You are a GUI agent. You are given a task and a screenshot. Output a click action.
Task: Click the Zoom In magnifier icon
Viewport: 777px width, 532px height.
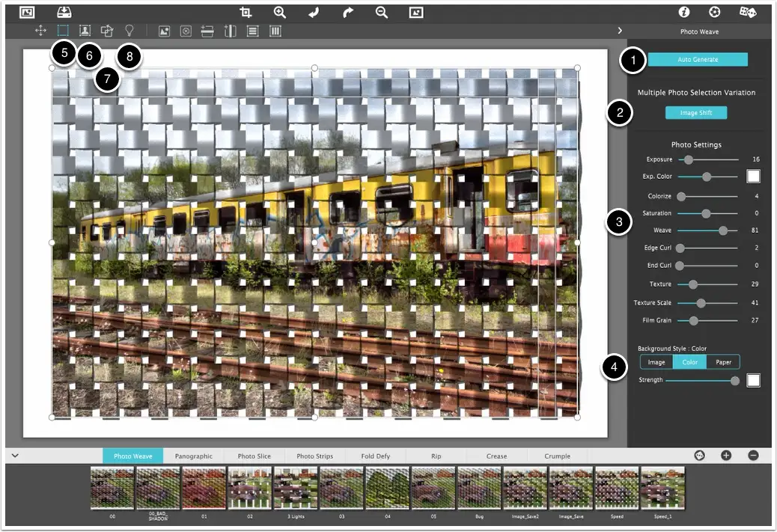click(x=280, y=11)
